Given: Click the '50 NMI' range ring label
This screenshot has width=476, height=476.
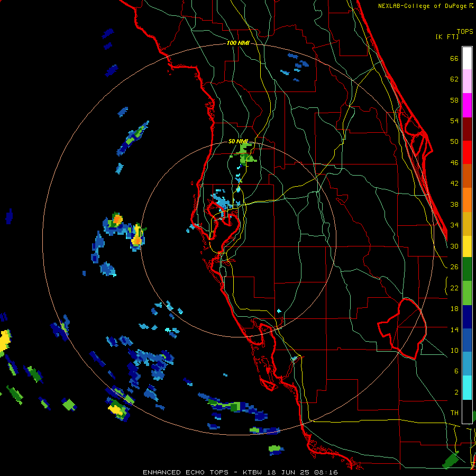Looking at the screenshot, I should [238, 141].
